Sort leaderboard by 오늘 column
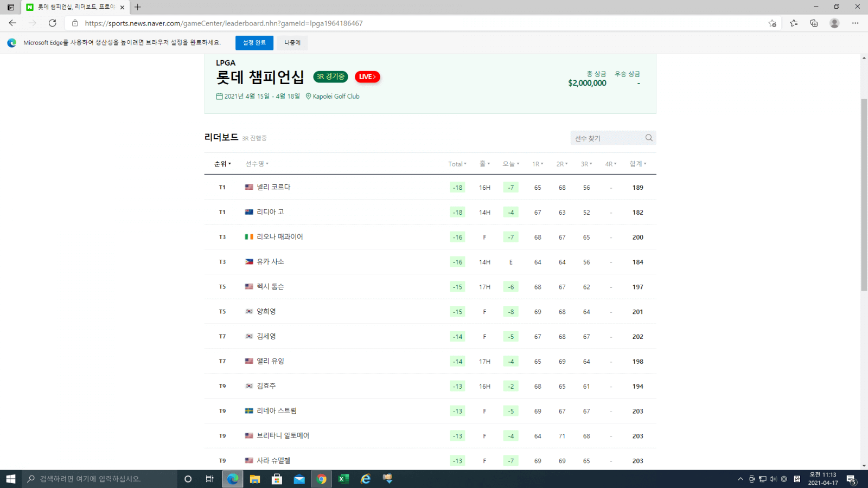The image size is (868, 488). (x=510, y=164)
